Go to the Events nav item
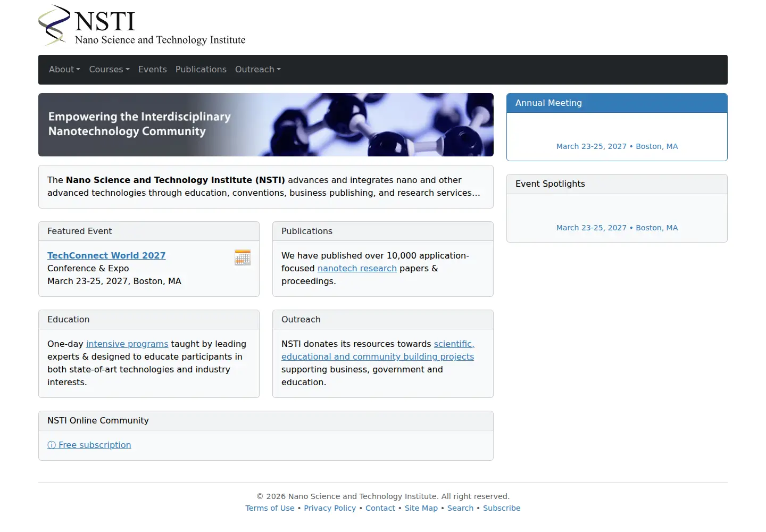 153,69
